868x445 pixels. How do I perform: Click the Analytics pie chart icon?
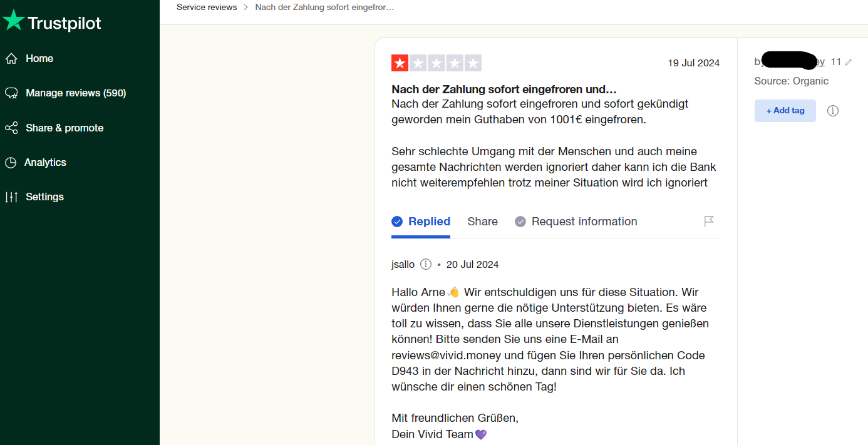[11, 163]
